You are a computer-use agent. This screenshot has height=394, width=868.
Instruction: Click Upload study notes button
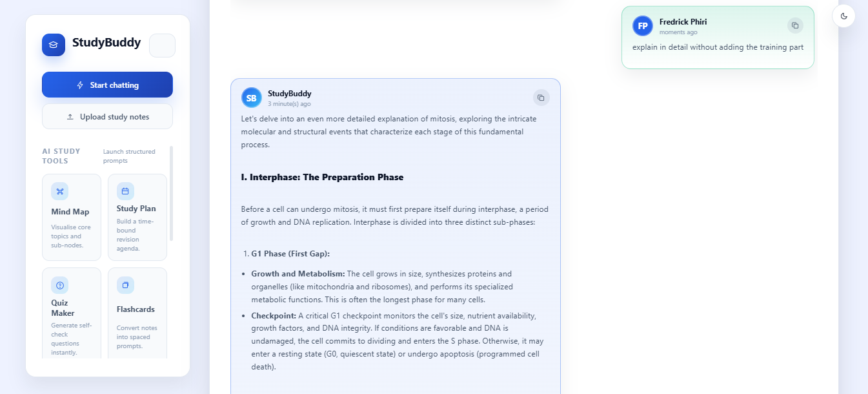[107, 117]
